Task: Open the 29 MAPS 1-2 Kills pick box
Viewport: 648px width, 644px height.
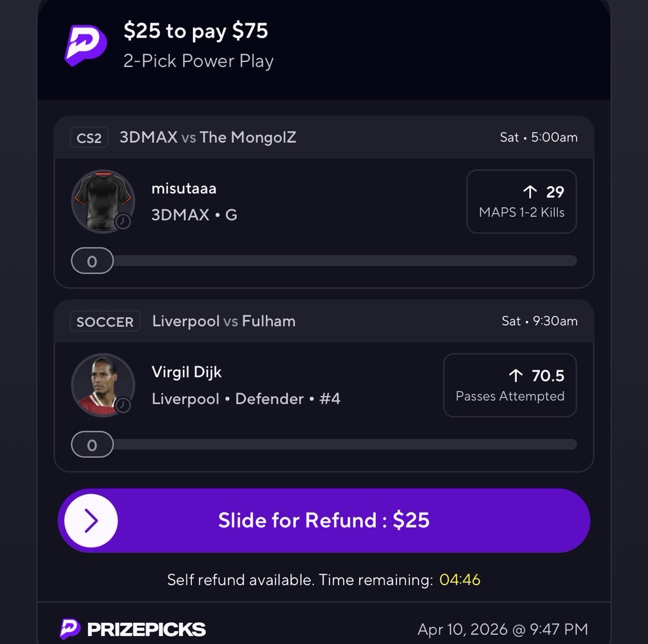Action: tap(522, 202)
